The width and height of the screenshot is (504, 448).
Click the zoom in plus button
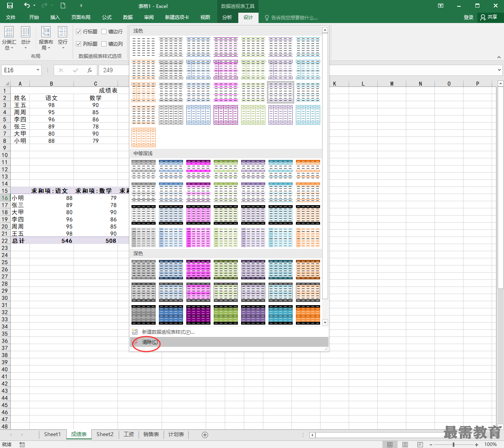coord(477,444)
